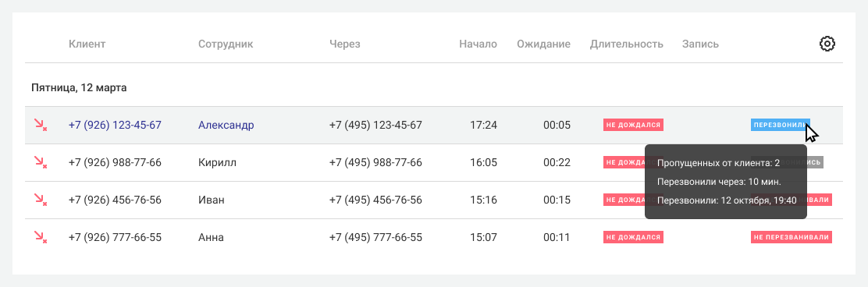868x287 pixels.
Task: Click Не дождался badge in first row
Action: 633,125
